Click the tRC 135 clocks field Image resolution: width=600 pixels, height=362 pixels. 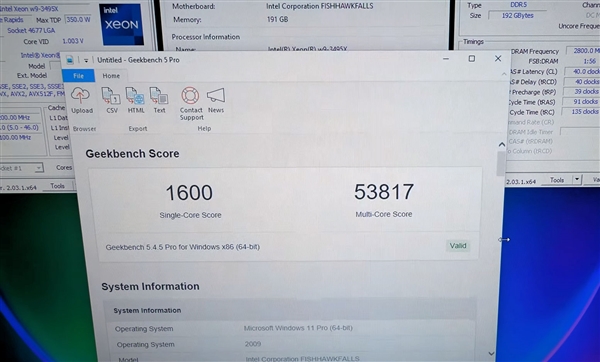580,111
